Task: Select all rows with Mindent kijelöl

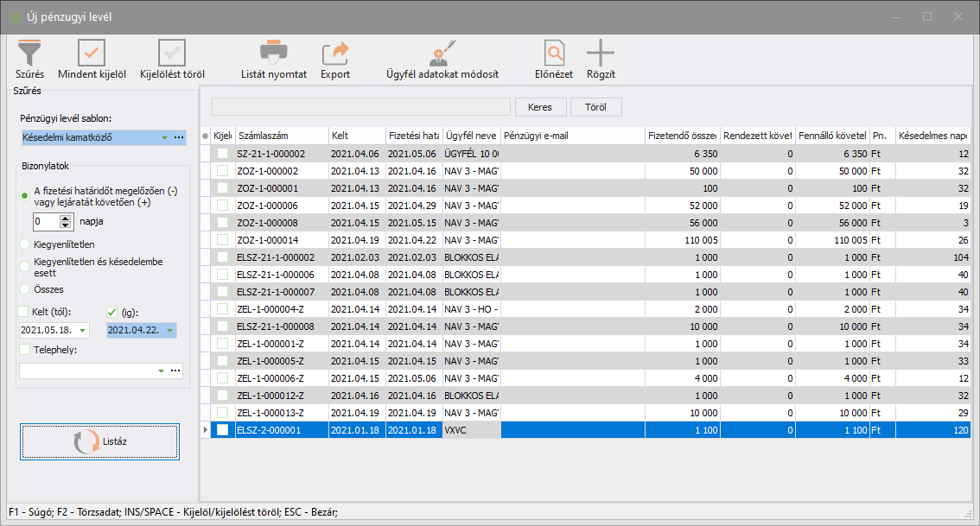Action: tap(92, 53)
